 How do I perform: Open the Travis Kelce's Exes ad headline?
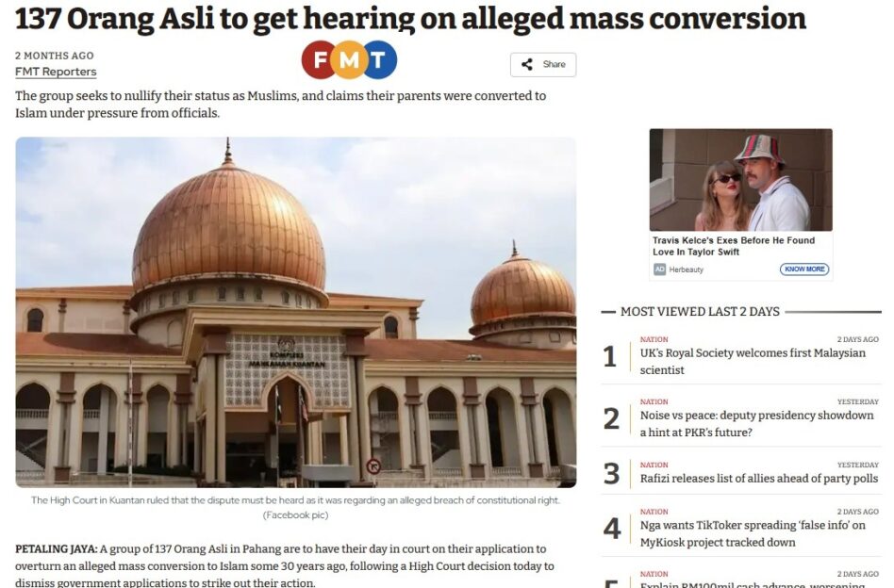(734, 246)
